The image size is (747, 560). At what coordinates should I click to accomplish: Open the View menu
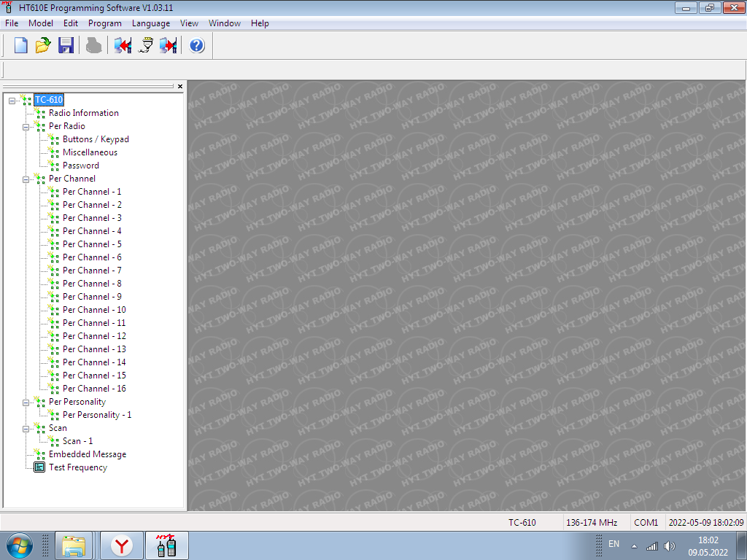[189, 23]
